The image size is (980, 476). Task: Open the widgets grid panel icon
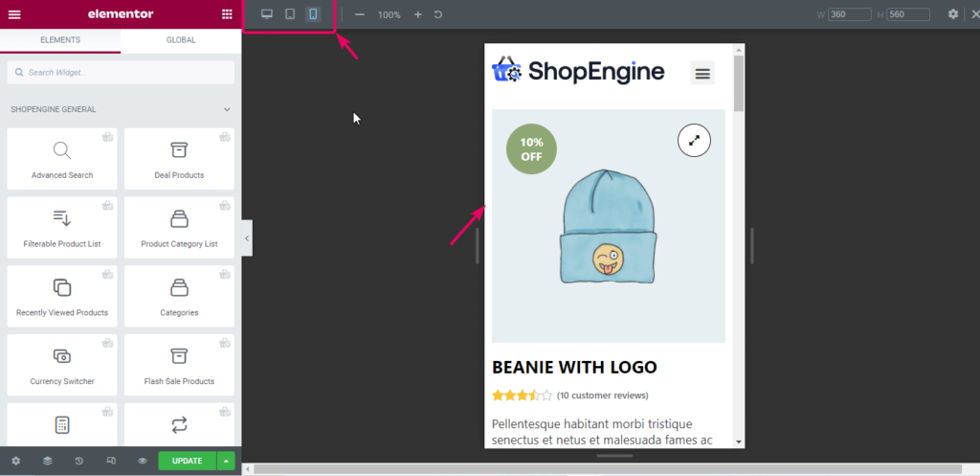(x=227, y=14)
